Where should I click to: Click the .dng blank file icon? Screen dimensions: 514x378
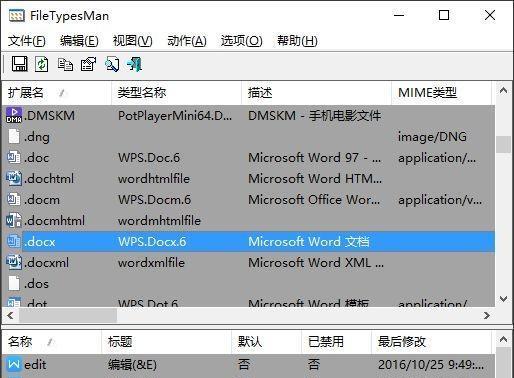click(x=14, y=136)
